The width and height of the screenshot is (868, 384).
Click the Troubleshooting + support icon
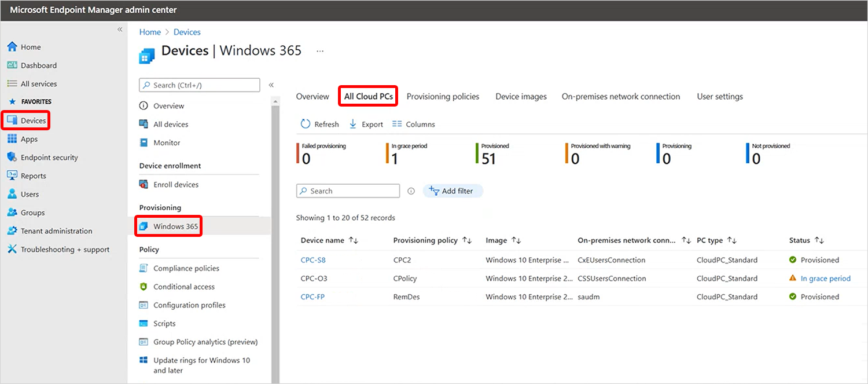coord(12,250)
